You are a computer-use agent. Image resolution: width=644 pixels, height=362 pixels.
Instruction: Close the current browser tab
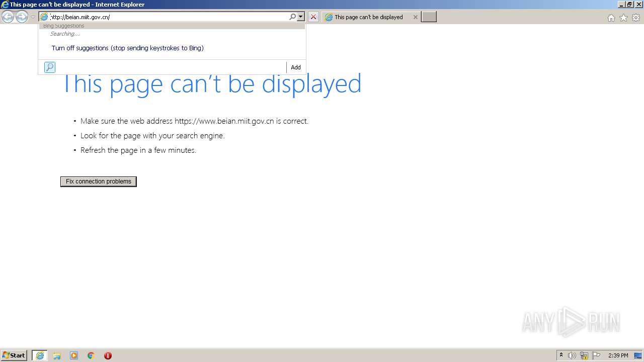click(x=415, y=17)
